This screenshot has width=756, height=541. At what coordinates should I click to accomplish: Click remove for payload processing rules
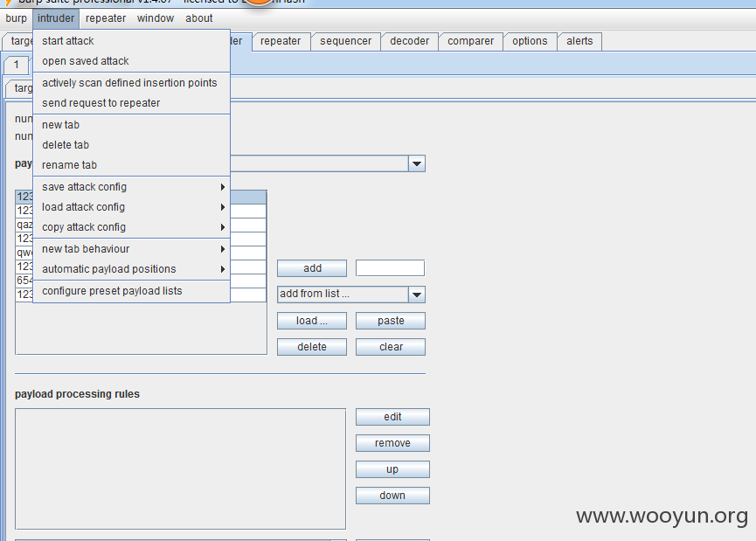click(x=392, y=443)
